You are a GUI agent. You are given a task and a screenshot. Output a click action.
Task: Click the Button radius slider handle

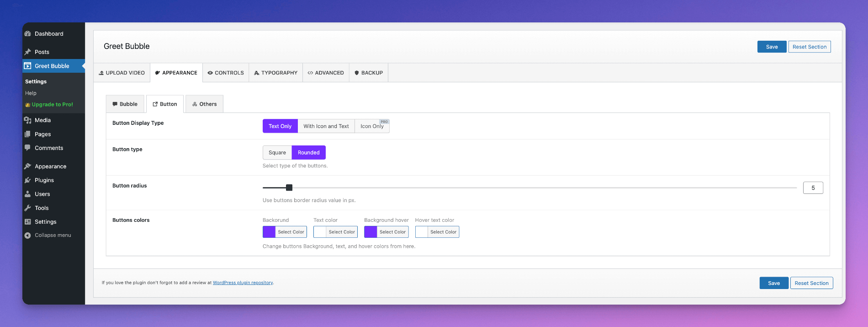[289, 188]
